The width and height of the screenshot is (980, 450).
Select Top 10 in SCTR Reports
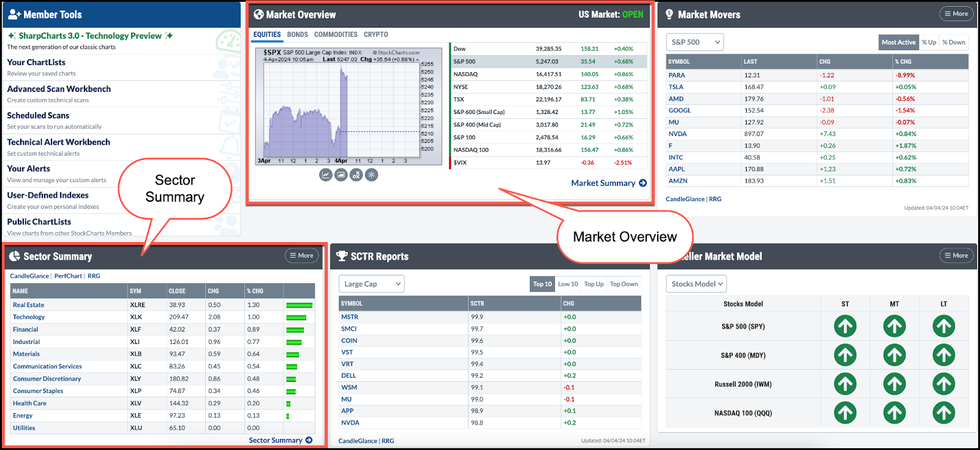[x=542, y=284]
